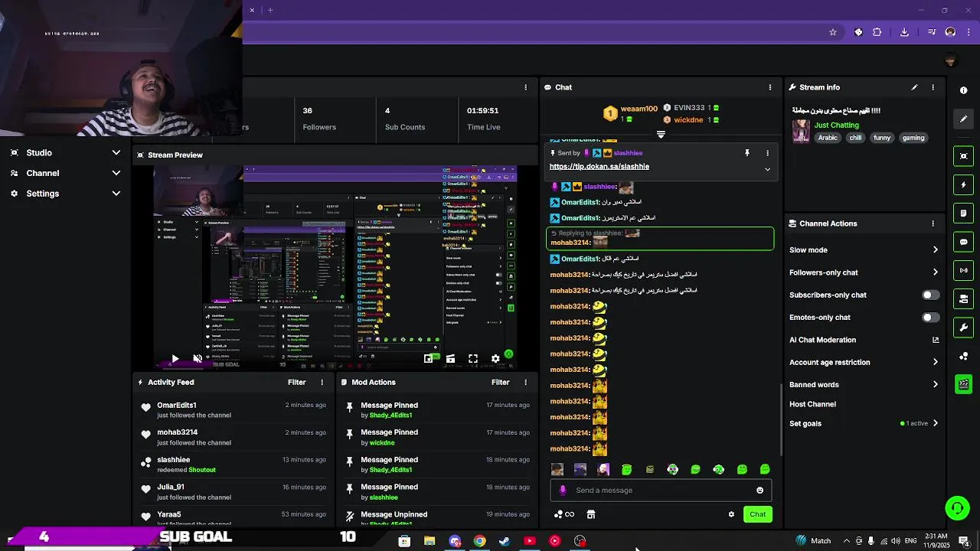Viewport: 980px width, 551px height.
Task: Open the emoji picker in message box
Action: pyautogui.click(x=759, y=491)
